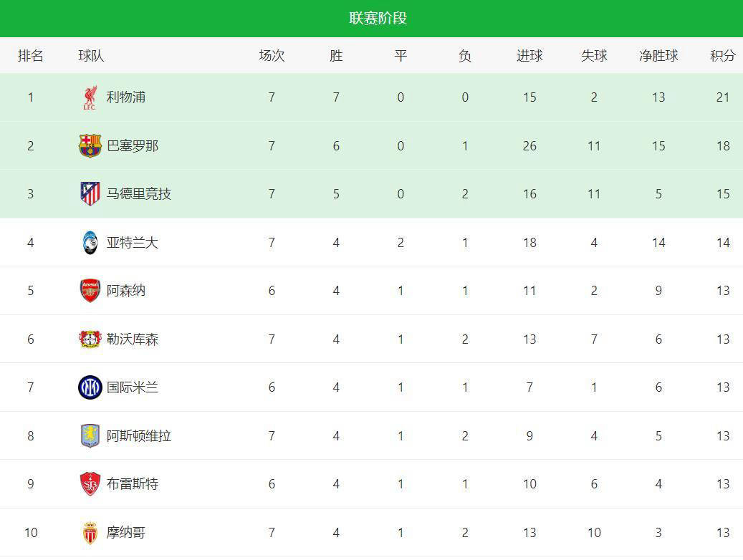
Task: Click the Atletico Madrid crest icon
Action: point(90,194)
